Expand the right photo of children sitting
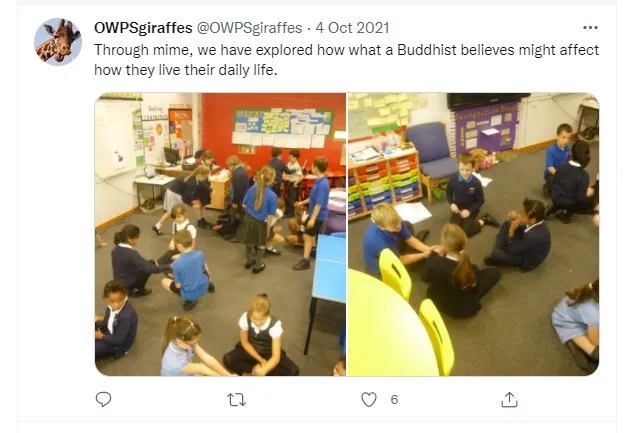Viewport: 641px width, 433px height. 473,234
